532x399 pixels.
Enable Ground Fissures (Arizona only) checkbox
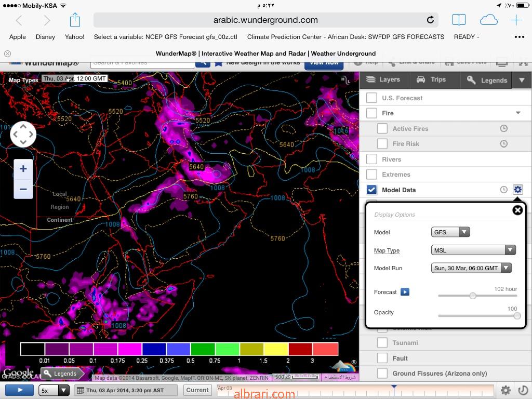coord(382,373)
